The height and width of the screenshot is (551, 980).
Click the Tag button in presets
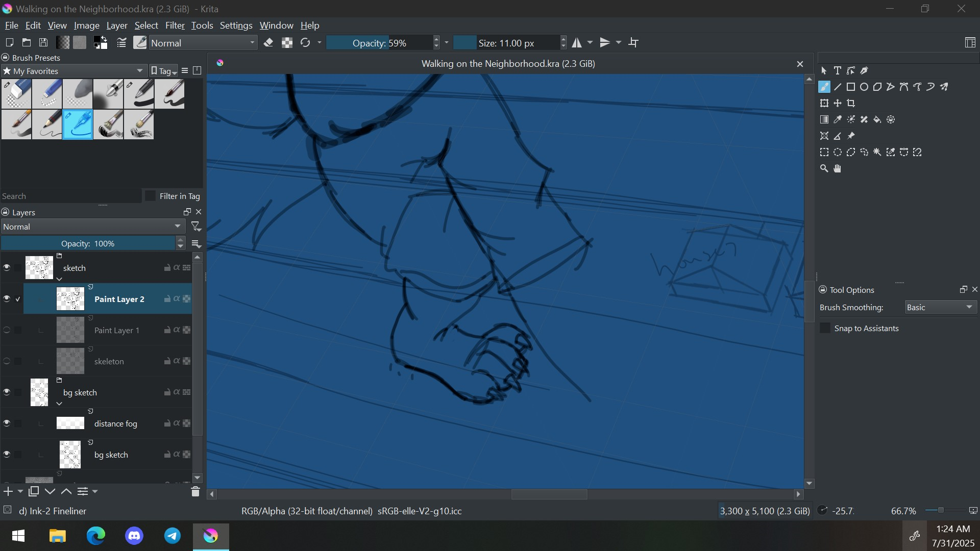pyautogui.click(x=164, y=71)
